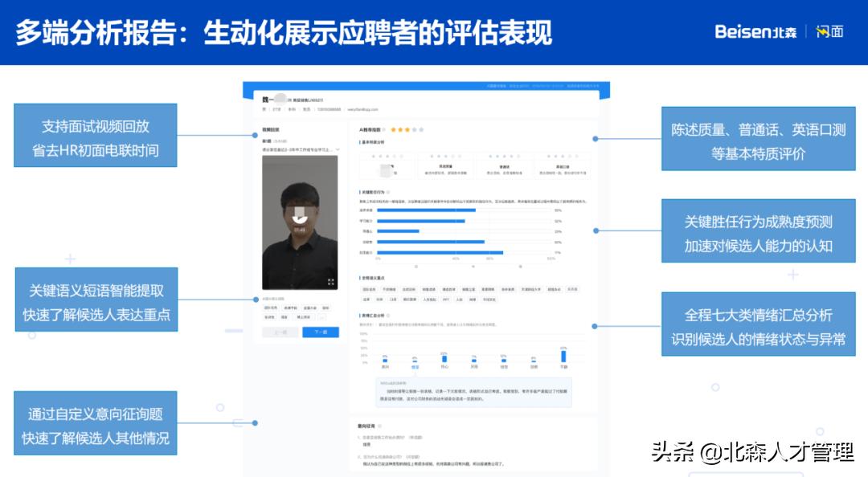The width and height of the screenshot is (868, 477).
Task: Click the info icon beside 表情汇总分析
Action: tap(388, 316)
